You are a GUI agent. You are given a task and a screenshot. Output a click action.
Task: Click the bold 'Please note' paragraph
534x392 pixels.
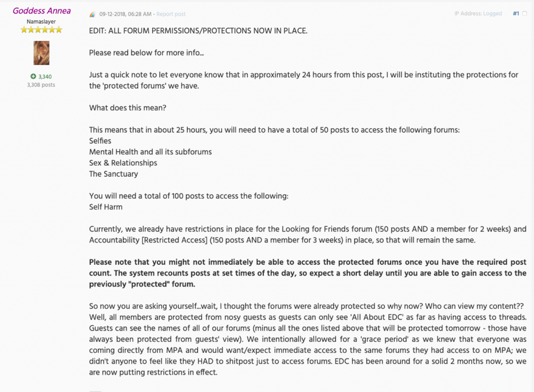308,273
